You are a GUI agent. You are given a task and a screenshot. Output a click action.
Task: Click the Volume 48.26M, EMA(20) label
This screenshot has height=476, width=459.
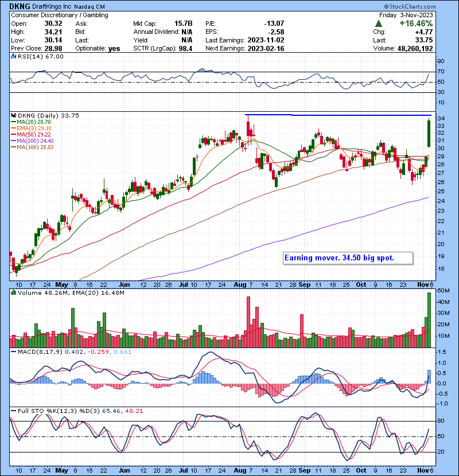coord(71,293)
